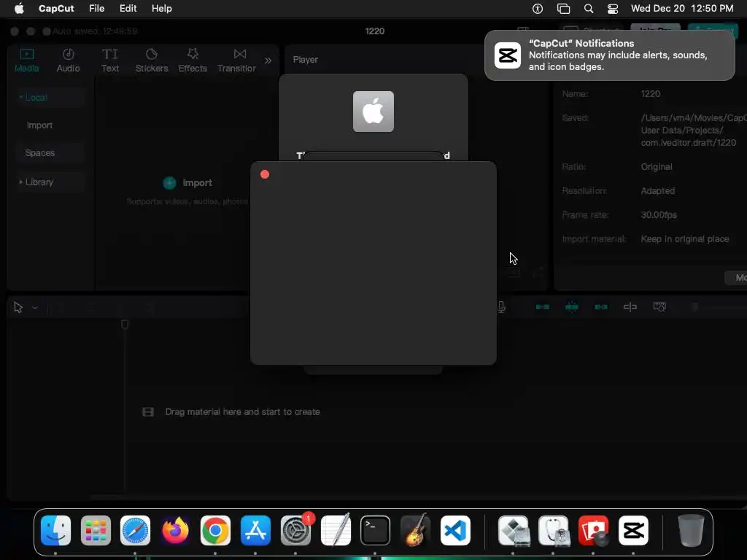The height and width of the screenshot is (560, 747).
Task: Toggle auto snapping in timeline toolbar
Action: [572, 307]
